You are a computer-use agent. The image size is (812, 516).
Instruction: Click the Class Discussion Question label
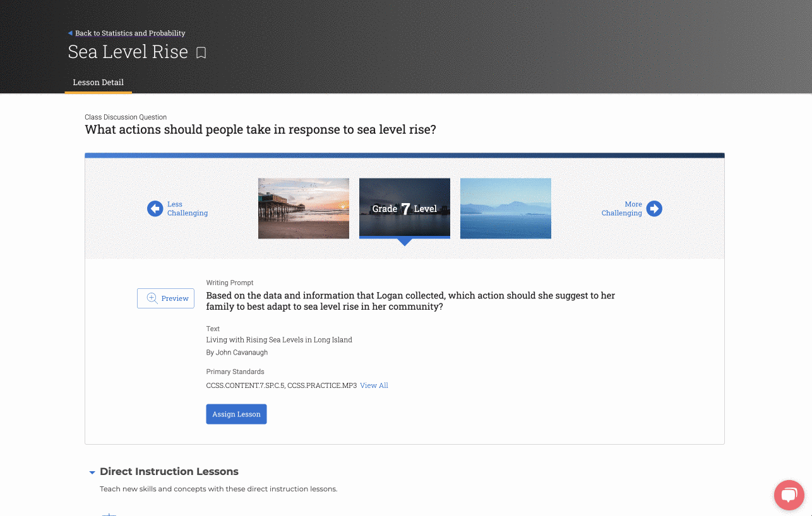[x=126, y=117]
